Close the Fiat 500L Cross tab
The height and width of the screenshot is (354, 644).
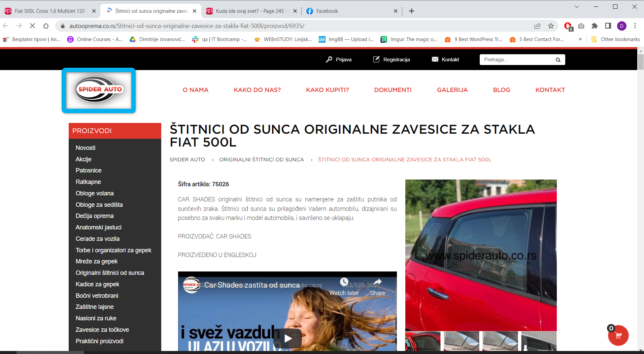94,11
